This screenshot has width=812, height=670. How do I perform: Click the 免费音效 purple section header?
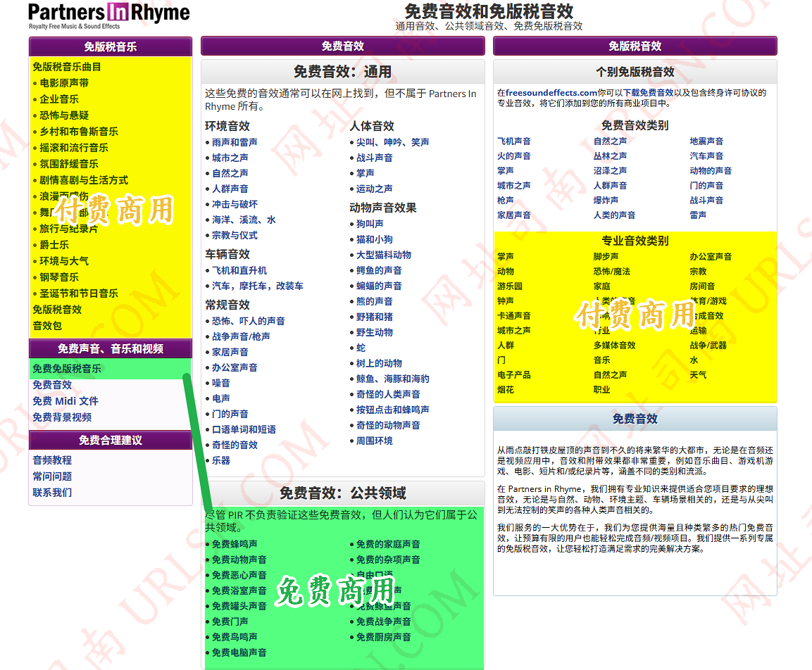click(x=342, y=46)
